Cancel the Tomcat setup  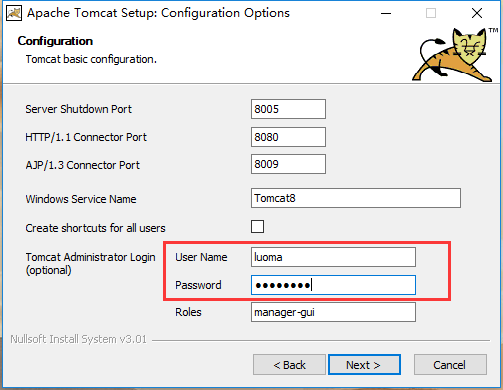click(x=450, y=365)
